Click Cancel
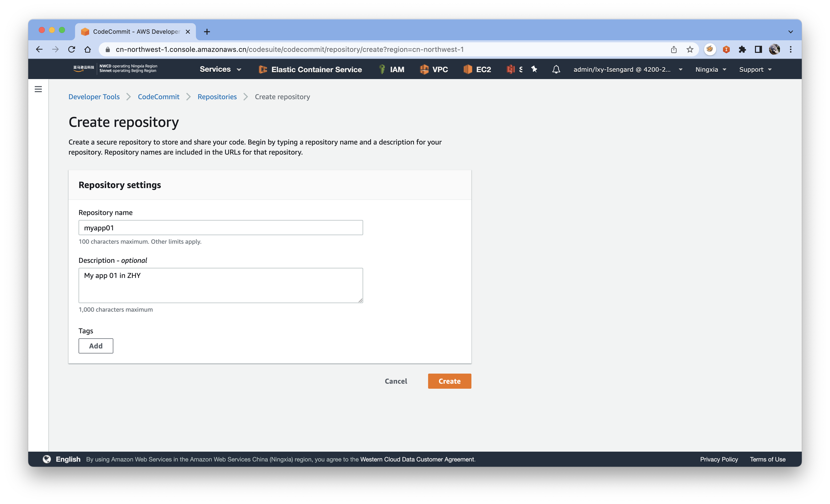This screenshot has height=504, width=830. (x=396, y=381)
